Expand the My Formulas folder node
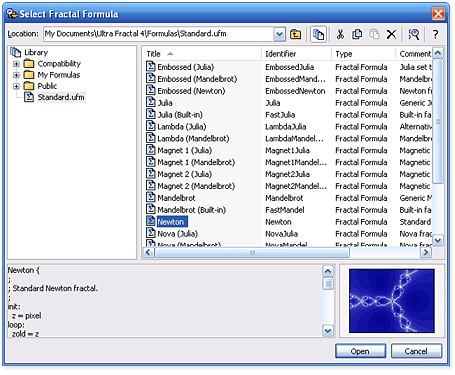The image size is (455, 375). coord(16,75)
